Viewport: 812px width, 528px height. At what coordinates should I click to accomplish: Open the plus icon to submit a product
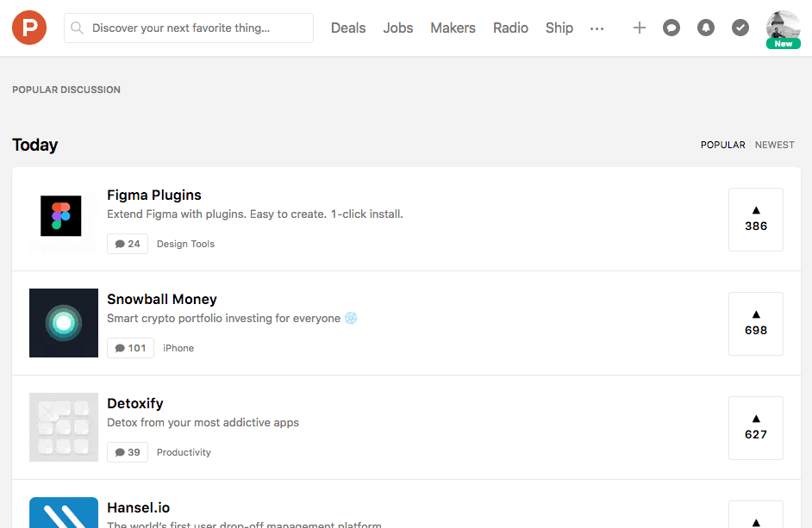[x=640, y=28]
